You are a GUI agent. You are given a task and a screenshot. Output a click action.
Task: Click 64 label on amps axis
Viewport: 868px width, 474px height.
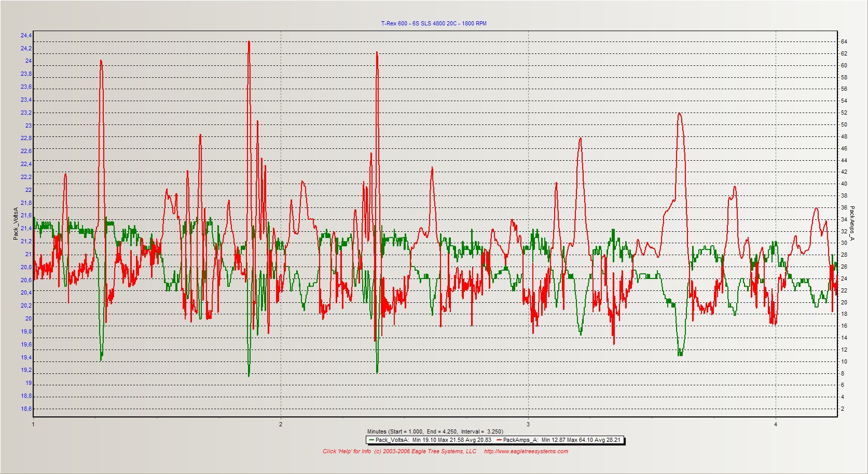tap(844, 41)
